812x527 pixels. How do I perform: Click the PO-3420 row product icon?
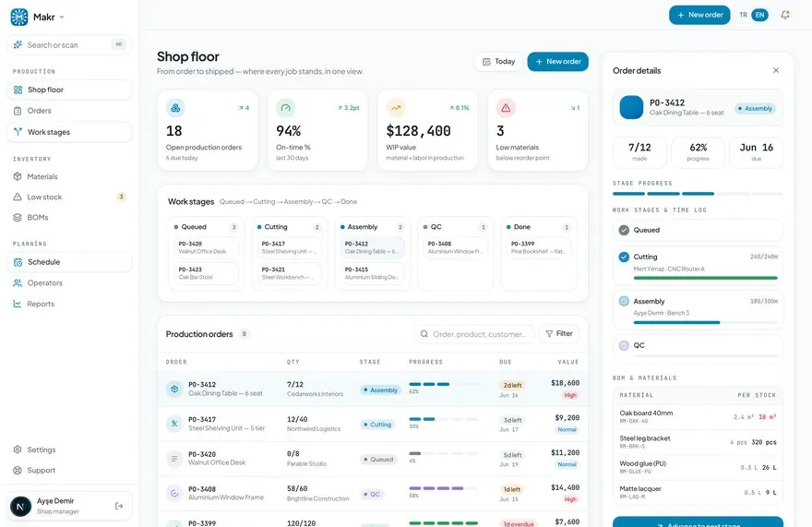174,459
